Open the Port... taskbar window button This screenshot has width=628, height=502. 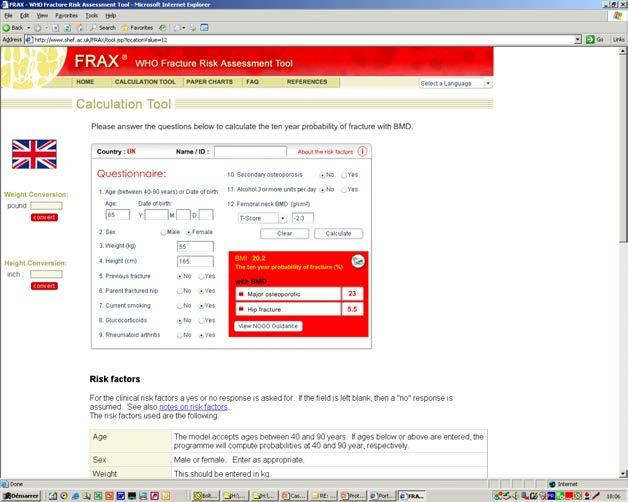coord(380,496)
